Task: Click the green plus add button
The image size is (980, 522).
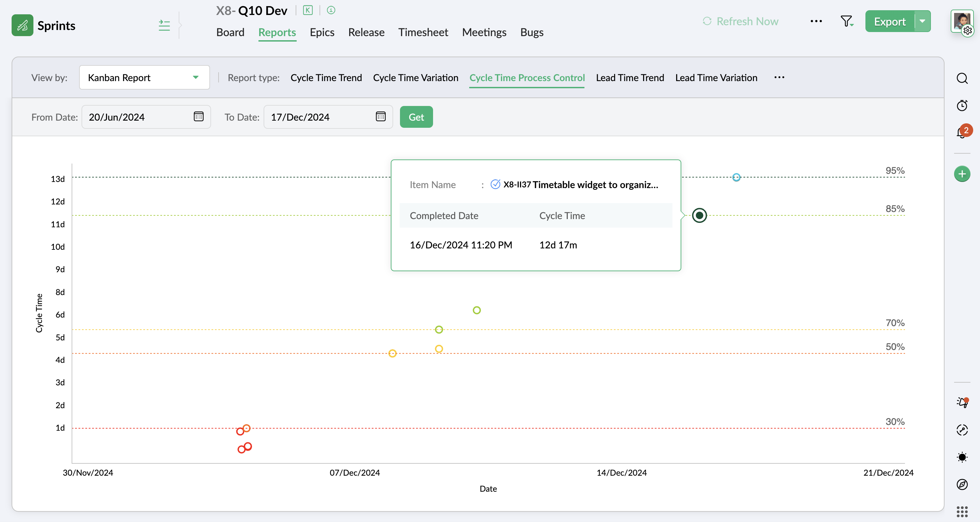Action: pos(962,174)
